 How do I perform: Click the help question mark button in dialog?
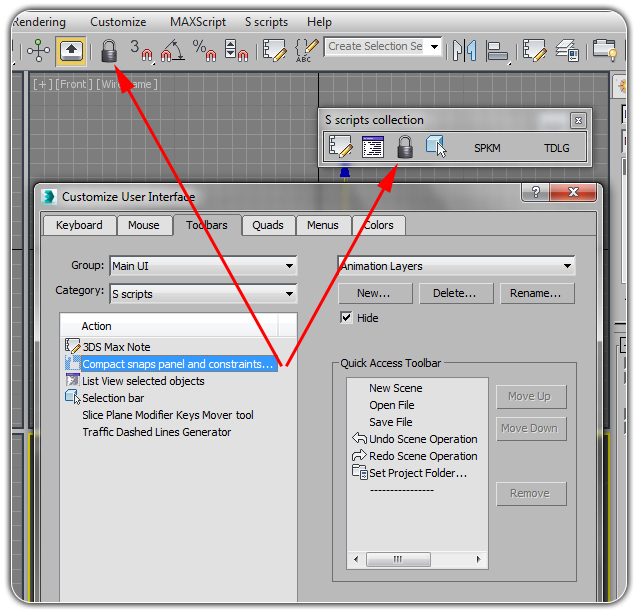535,192
